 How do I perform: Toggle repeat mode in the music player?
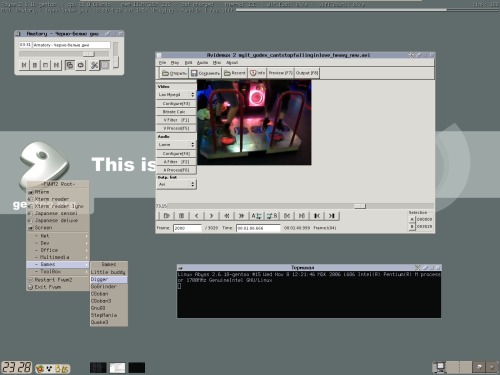click(x=81, y=65)
